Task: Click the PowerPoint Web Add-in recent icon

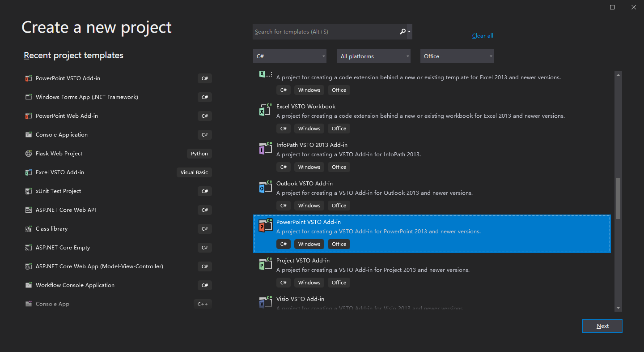Action: (x=29, y=116)
